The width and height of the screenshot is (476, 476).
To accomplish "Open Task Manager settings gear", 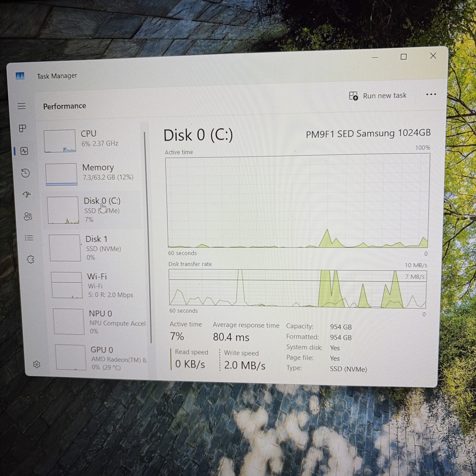I will coord(37,364).
